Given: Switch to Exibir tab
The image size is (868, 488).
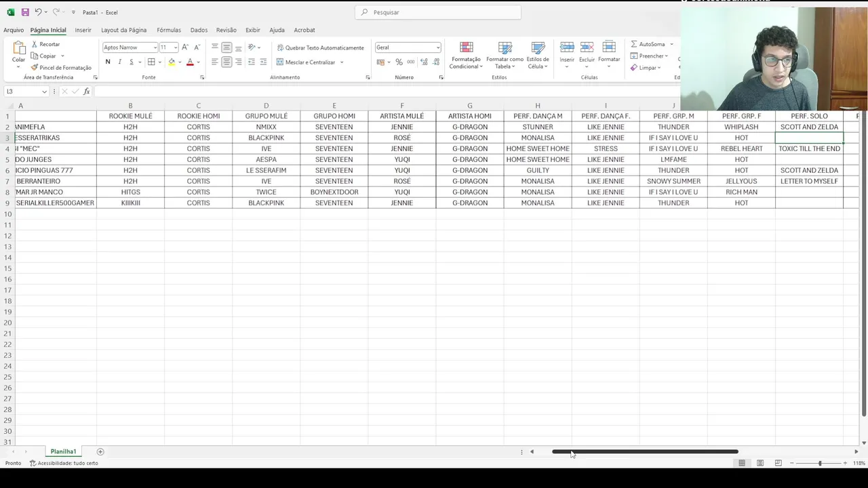Looking at the screenshot, I should tap(253, 30).
